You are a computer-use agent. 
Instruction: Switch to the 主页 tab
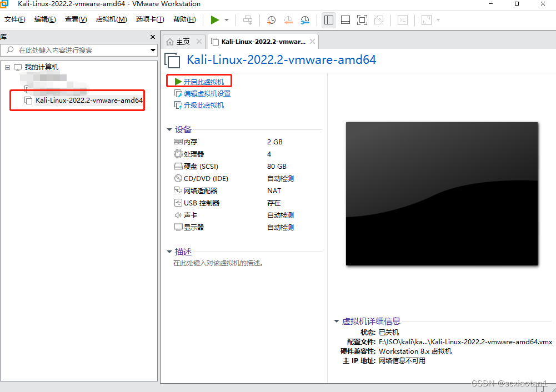[x=183, y=42]
